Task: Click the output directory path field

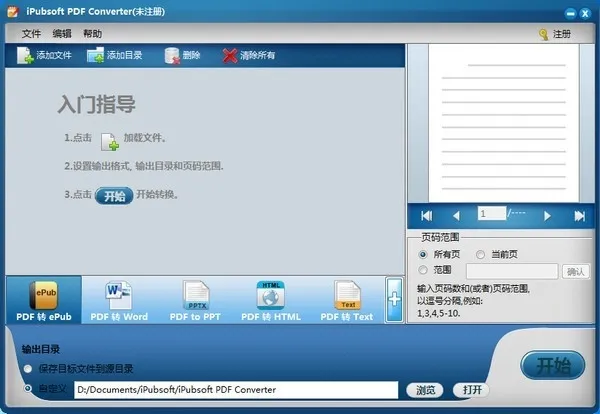Action: (x=236, y=390)
